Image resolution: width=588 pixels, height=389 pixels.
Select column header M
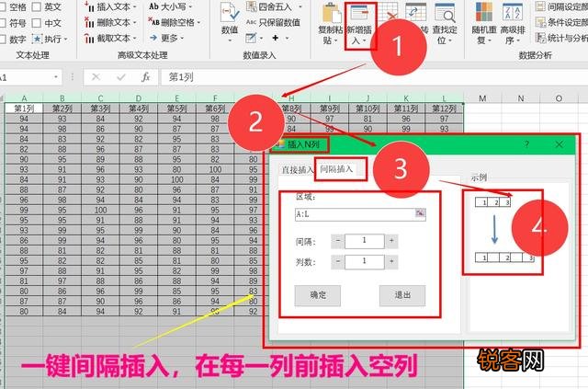[482, 98]
